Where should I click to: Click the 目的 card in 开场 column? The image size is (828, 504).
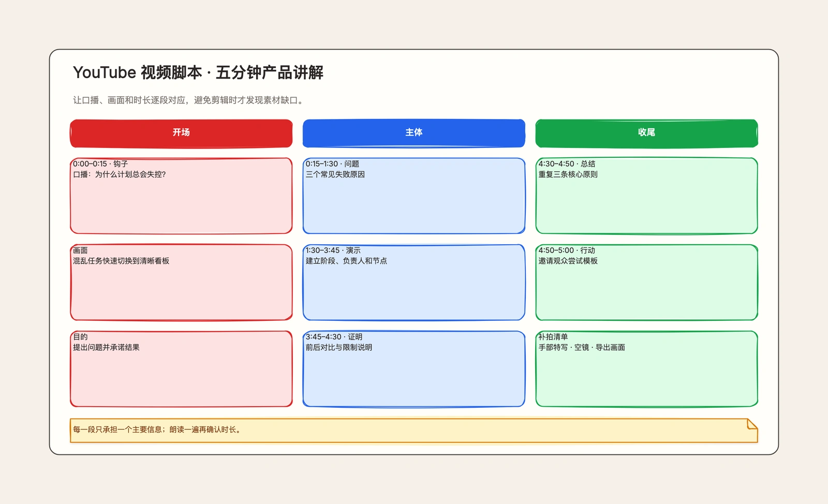pos(181,368)
